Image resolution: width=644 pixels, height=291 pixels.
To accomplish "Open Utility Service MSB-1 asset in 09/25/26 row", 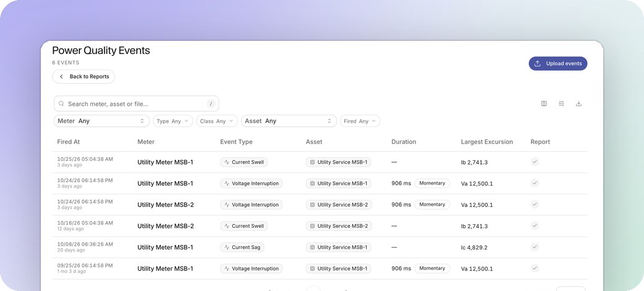I will click(339, 269).
